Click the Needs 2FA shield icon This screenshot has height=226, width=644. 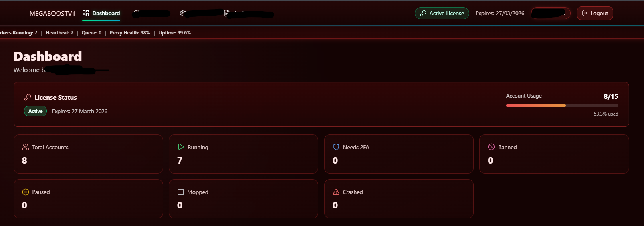click(336, 147)
